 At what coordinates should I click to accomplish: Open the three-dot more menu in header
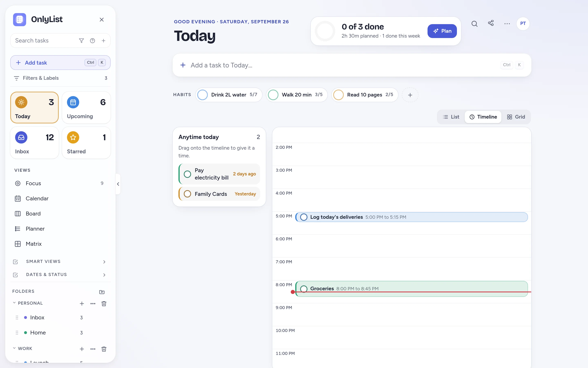(x=507, y=24)
